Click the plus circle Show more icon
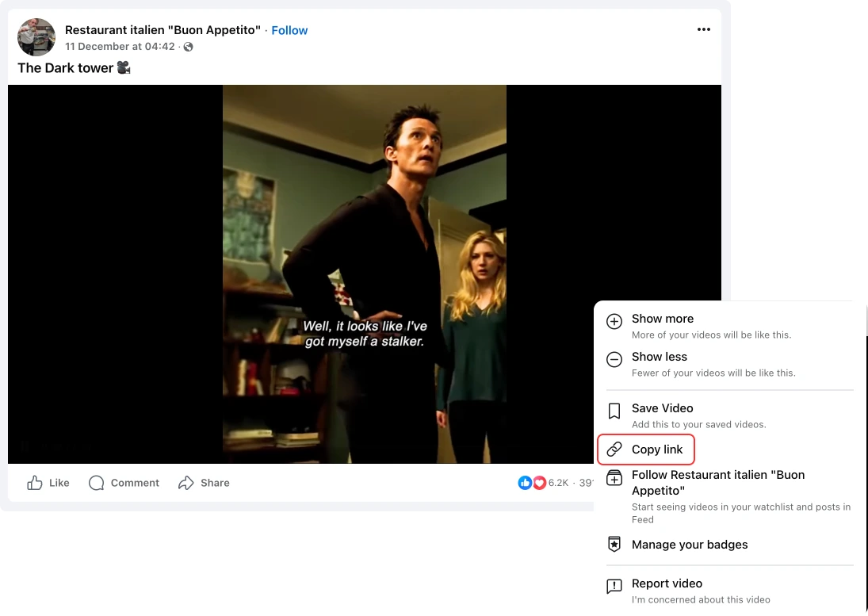 [614, 322]
